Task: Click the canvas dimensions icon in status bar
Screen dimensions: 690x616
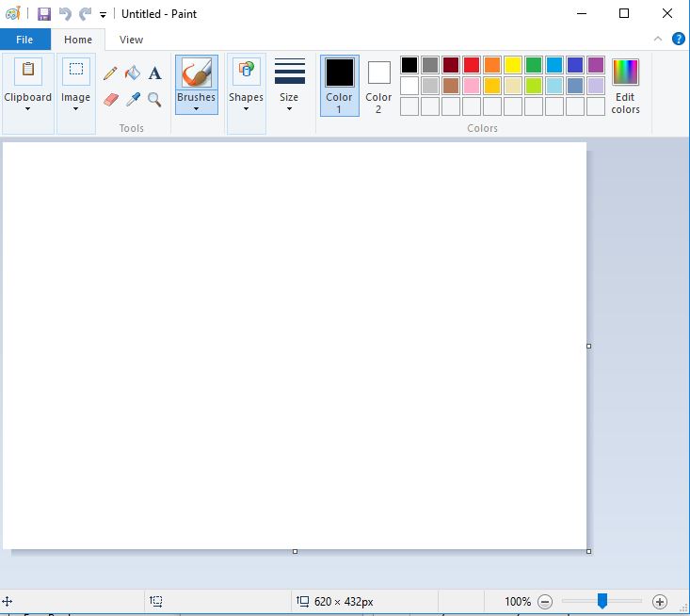Action: 303,601
